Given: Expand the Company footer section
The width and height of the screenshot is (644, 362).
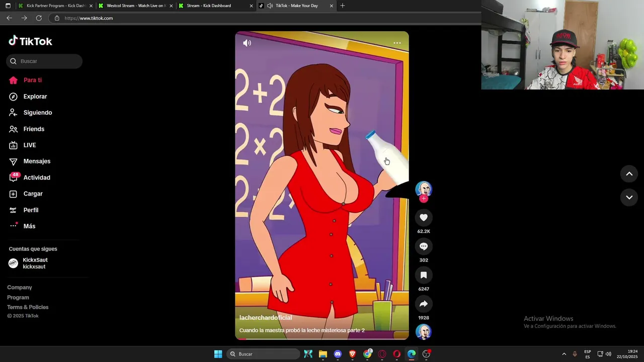Looking at the screenshot, I should tap(20, 288).
